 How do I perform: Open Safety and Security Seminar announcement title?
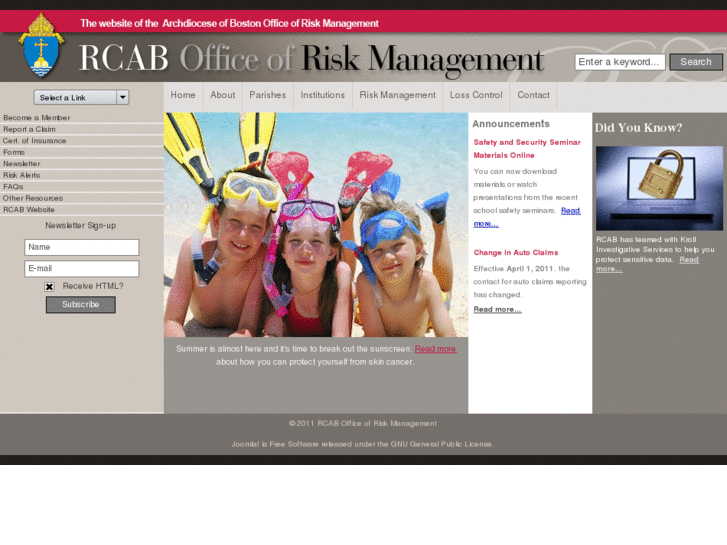pyautogui.click(x=527, y=149)
